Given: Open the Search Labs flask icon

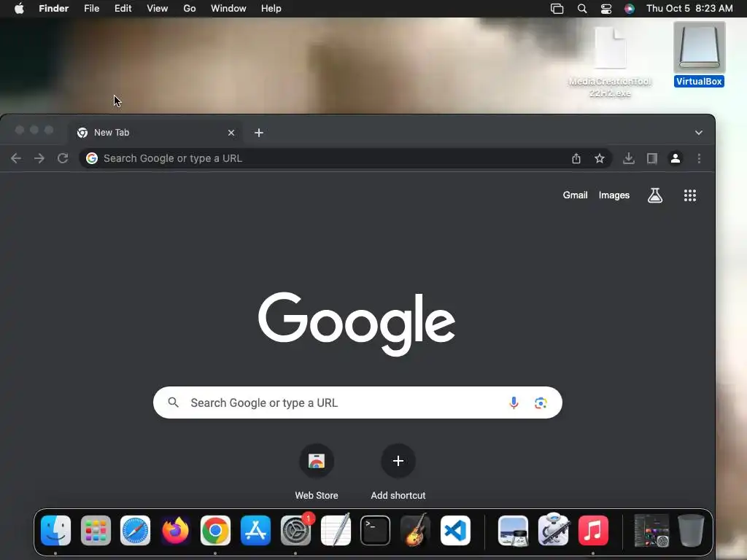Looking at the screenshot, I should tap(655, 195).
